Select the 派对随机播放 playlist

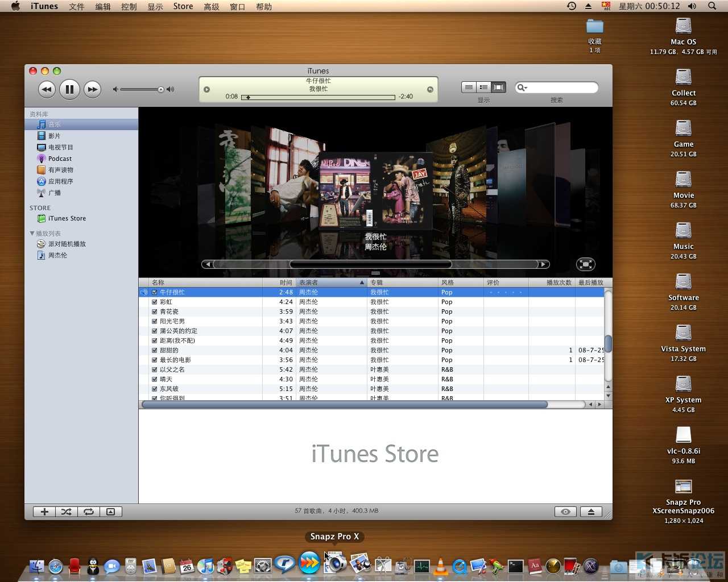(81, 244)
